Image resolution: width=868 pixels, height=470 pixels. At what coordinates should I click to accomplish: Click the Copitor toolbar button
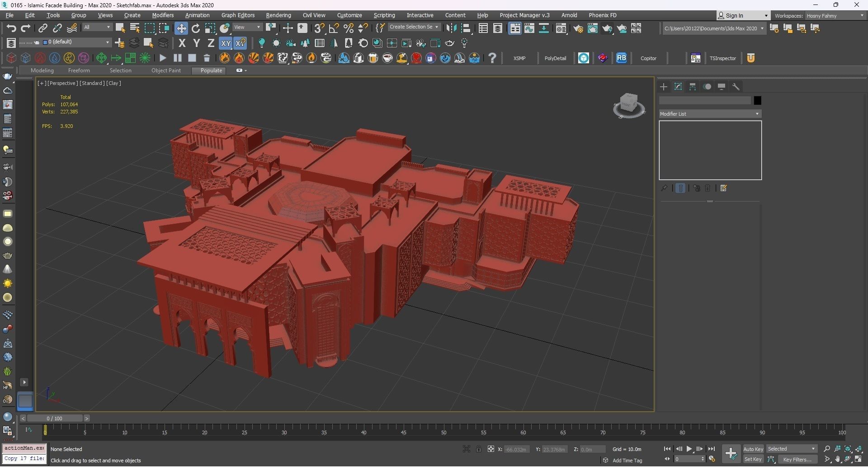point(648,58)
